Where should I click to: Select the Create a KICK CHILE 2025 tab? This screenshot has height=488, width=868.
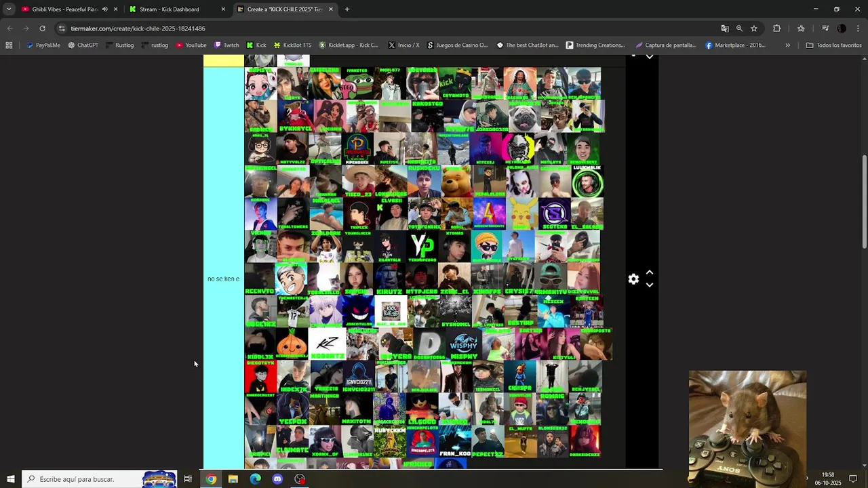point(285,9)
